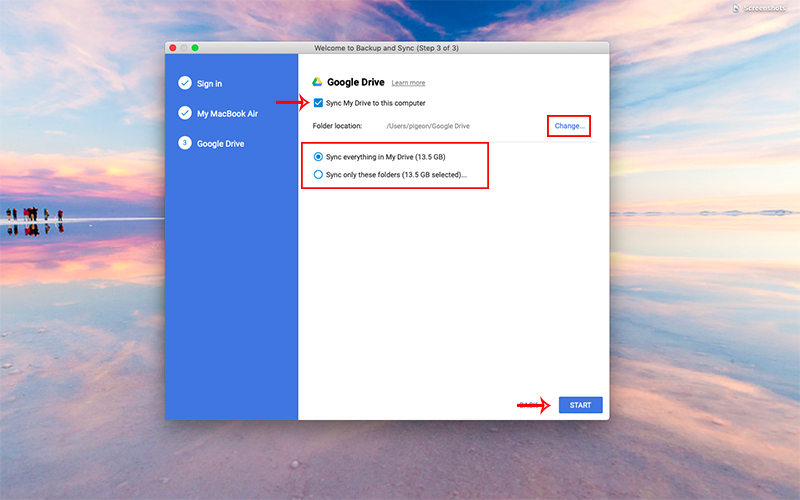Close the Backup and Sync window
The height and width of the screenshot is (500, 800).
pos(172,47)
